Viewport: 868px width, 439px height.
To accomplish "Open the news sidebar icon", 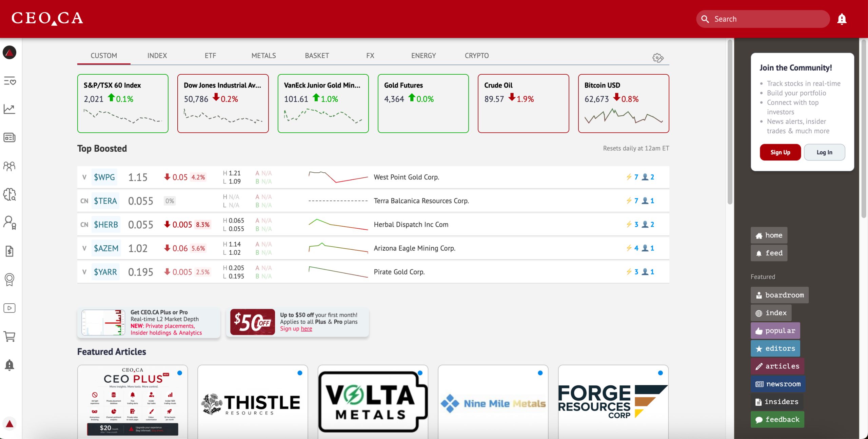I will coord(9,137).
